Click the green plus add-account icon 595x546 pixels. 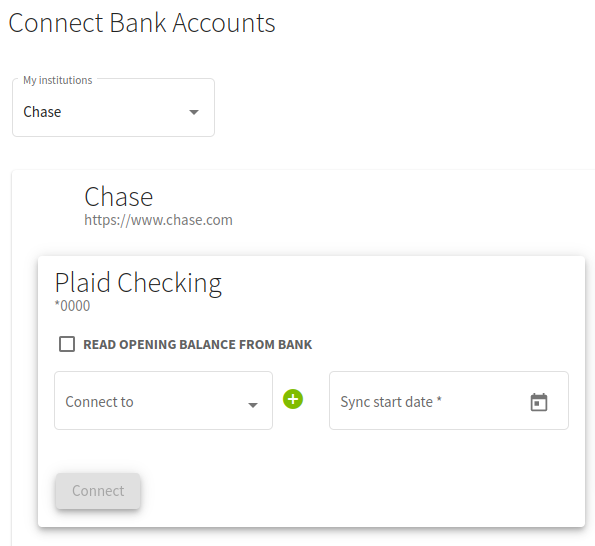(x=293, y=399)
